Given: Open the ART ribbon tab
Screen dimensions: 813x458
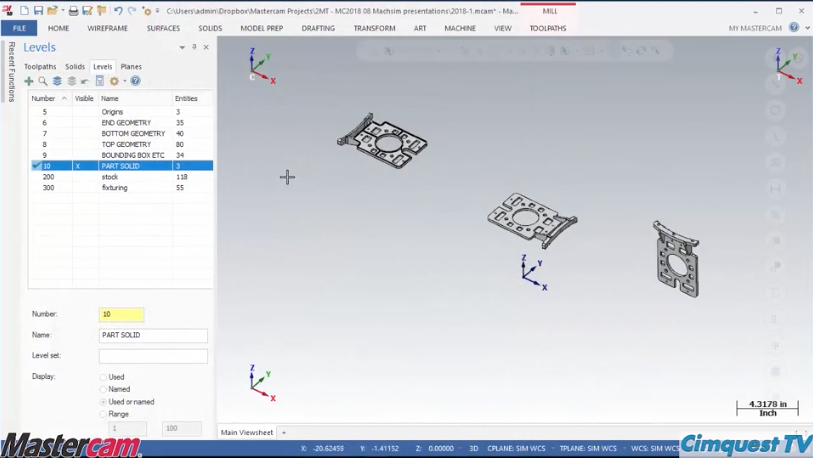Looking at the screenshot, I should (420, 28).
